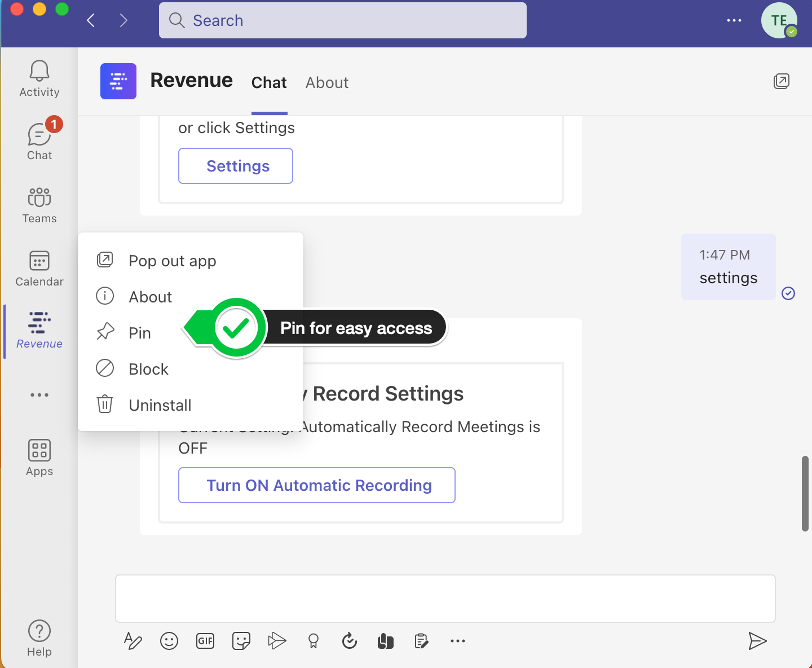Open the Apps store in sidebar
The width and height of the screenshot is (812, 668).
39,458
